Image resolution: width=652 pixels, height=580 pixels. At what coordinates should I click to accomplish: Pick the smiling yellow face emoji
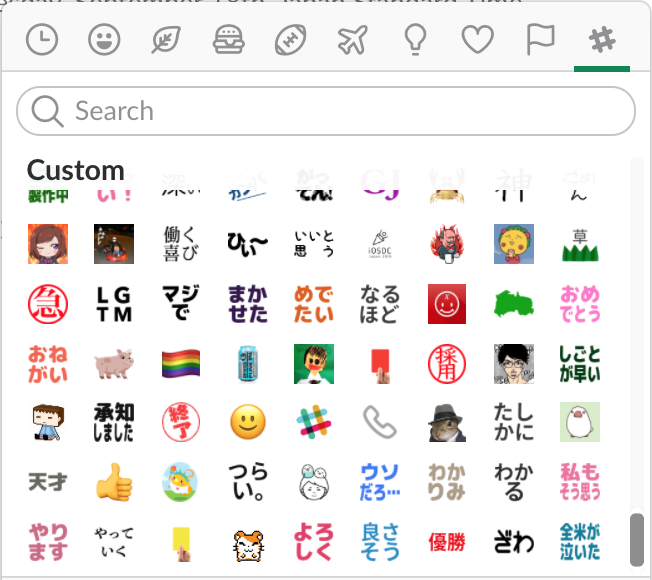[247, 422]
